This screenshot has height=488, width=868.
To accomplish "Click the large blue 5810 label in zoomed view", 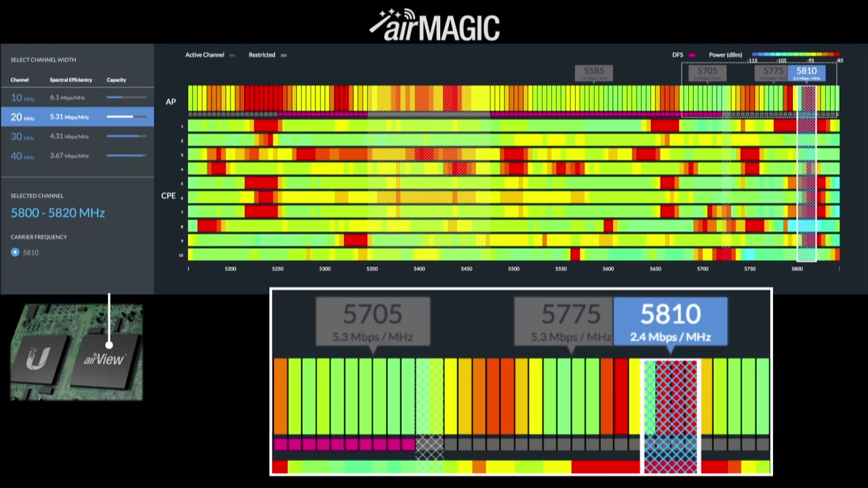I will tap(671, 321).
